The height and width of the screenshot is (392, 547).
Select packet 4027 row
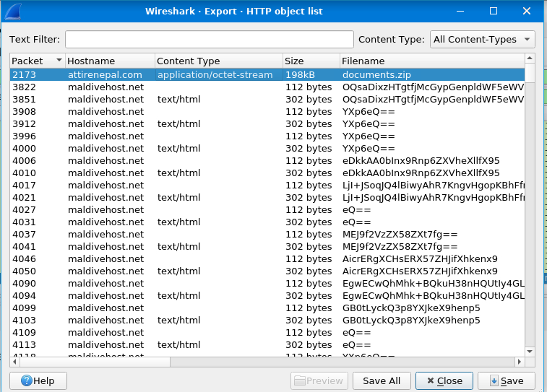pos(267,210)
